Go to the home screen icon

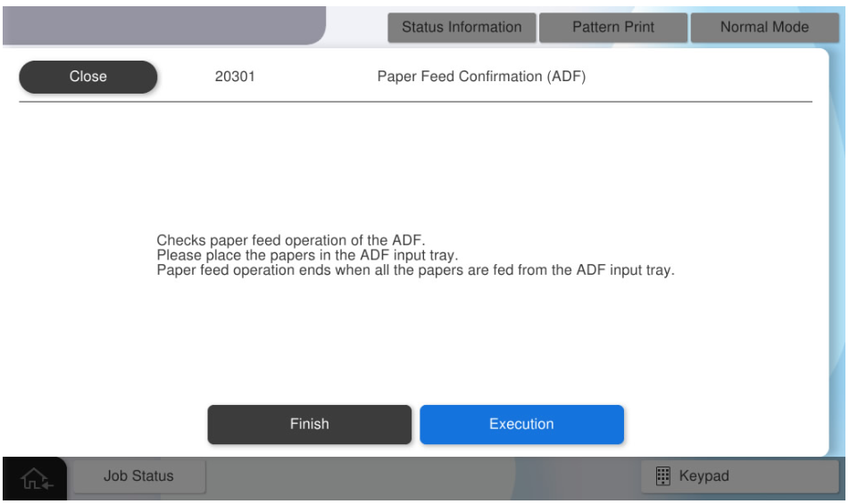[x=35, y=478]
